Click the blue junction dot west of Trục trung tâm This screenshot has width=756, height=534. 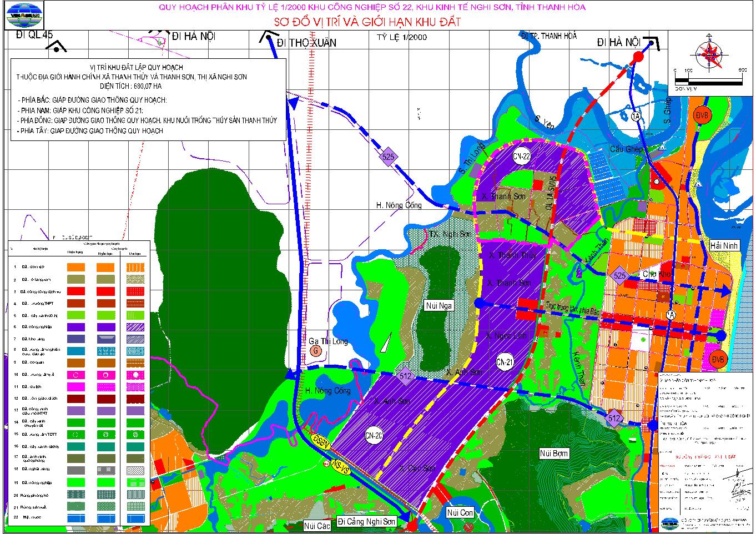pyautogui.click(x=479, y=303)
